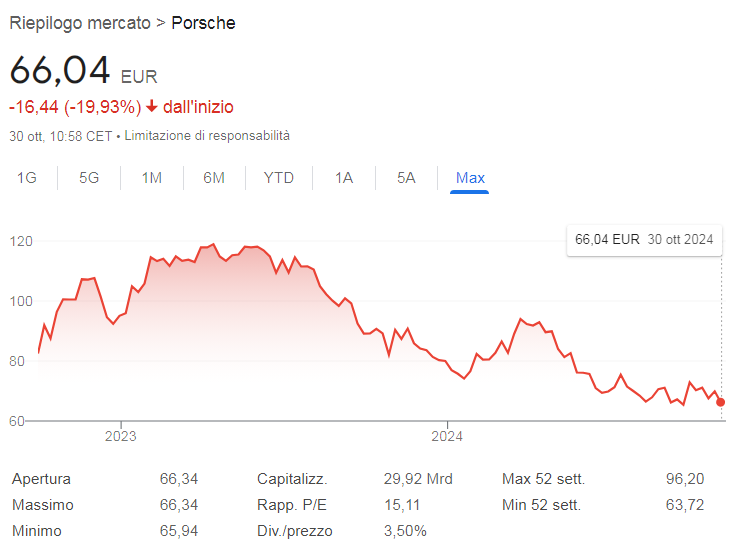Click the 2023 axis label
Image resolution: width=744 pixels, height=551 pixels.
click(120, 435)
